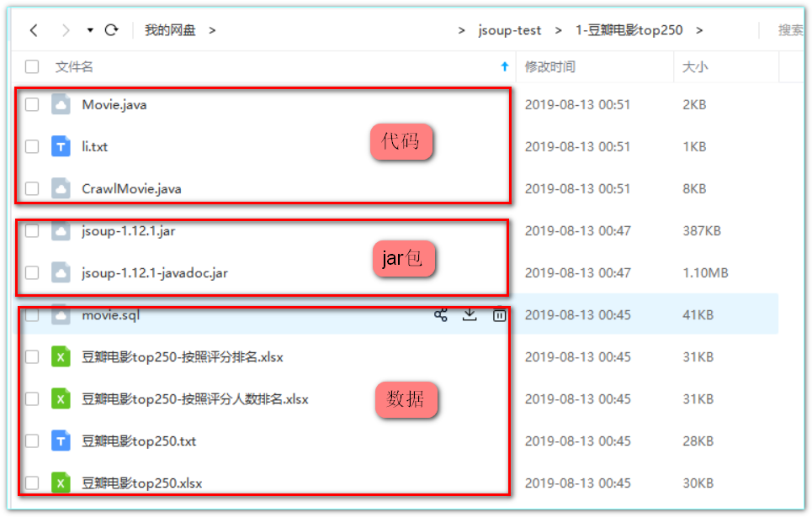Image resolution: width=812 pixels, height=517 pixels.
Task: Delete the movie.sql file
Action: pyautogui.click(x=499, y=314)
